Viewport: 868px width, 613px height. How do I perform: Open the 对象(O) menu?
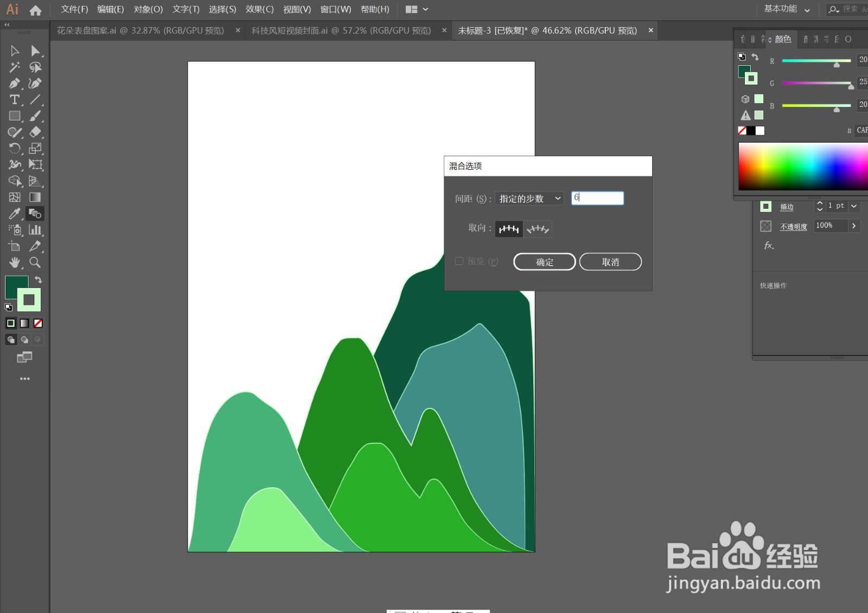(148, 9)
